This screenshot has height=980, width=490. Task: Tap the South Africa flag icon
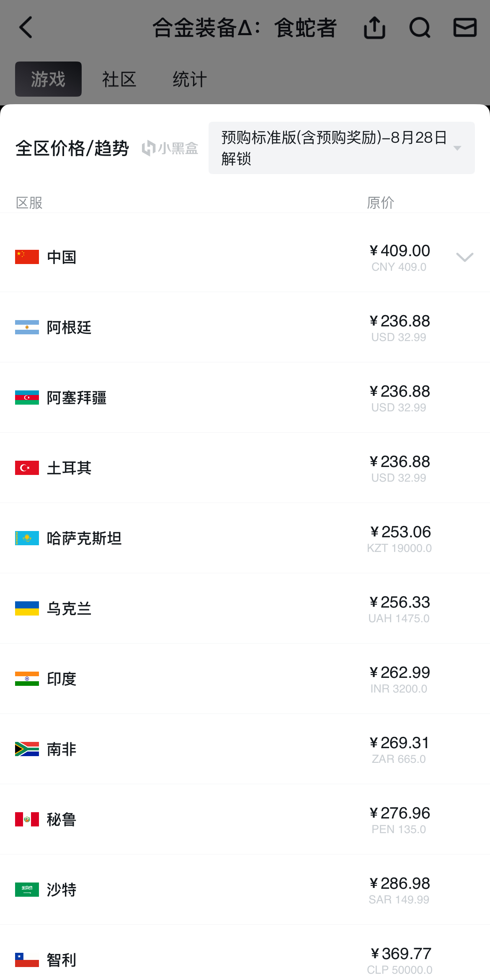[x=27, y=749]
